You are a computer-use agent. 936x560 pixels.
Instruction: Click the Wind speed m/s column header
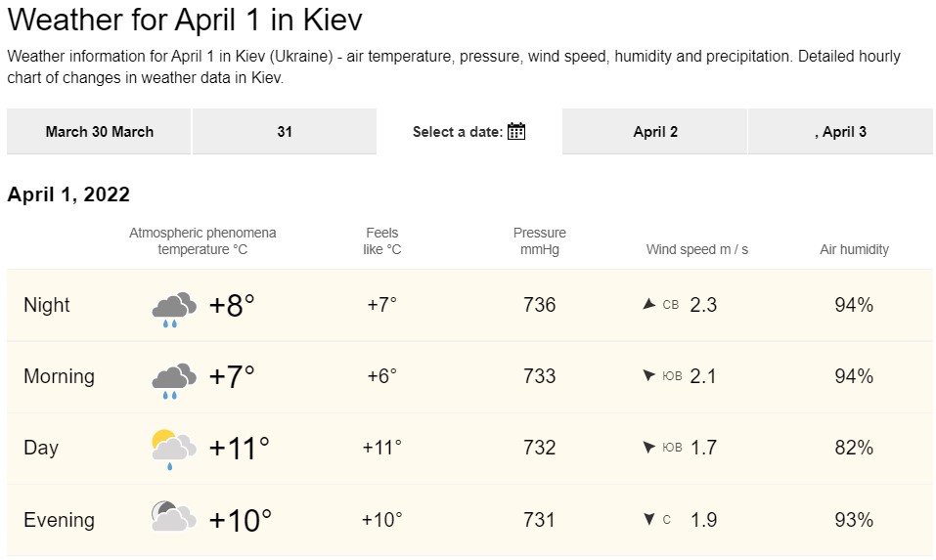(x=696, y=249)
